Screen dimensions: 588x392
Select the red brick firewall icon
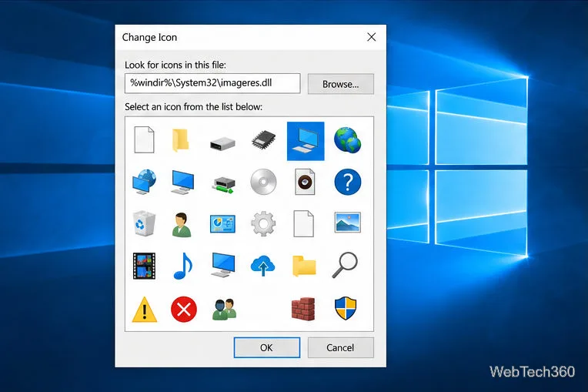[303, 309]
